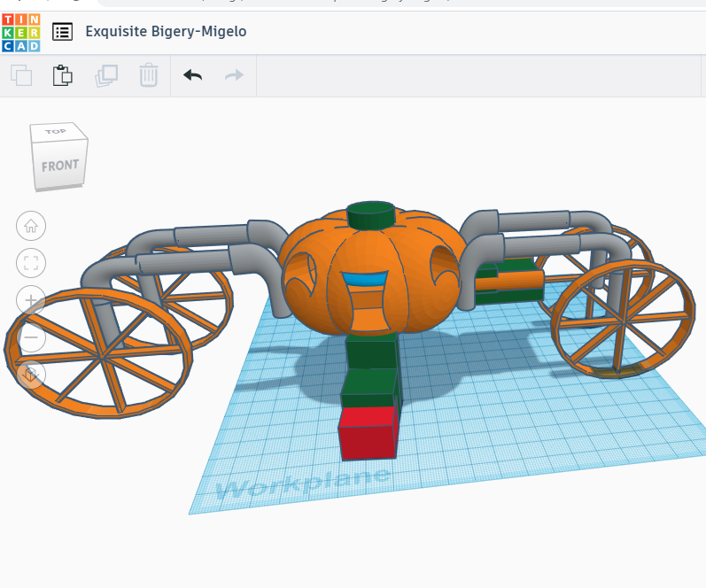Zoom in with plus button

(x=31, y=300)
